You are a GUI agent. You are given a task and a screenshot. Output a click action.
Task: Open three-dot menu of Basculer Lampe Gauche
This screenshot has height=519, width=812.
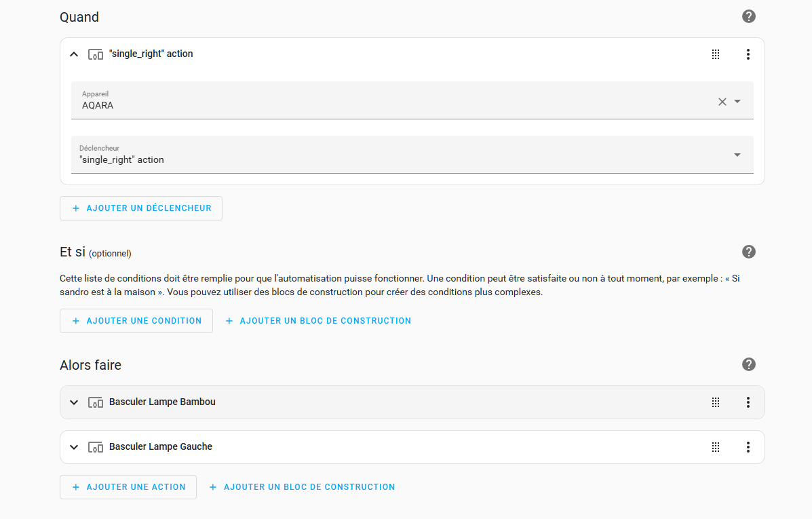pos(748,447)
